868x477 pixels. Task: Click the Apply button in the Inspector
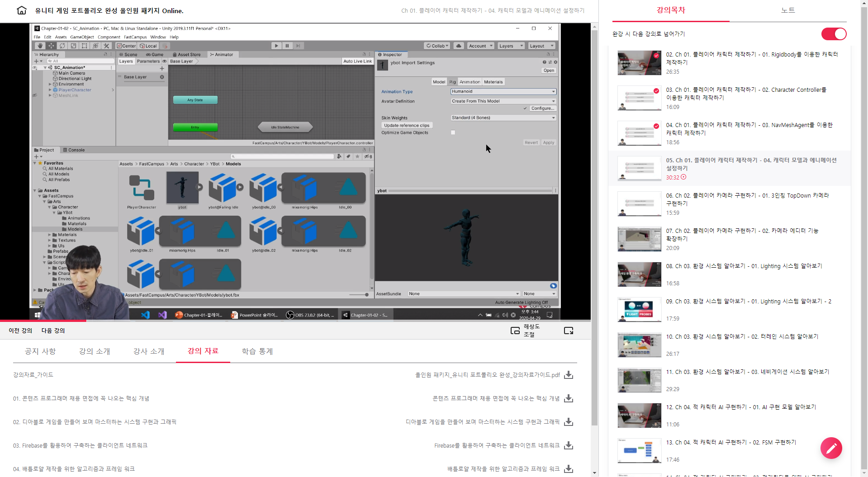(x=549, y=142)
